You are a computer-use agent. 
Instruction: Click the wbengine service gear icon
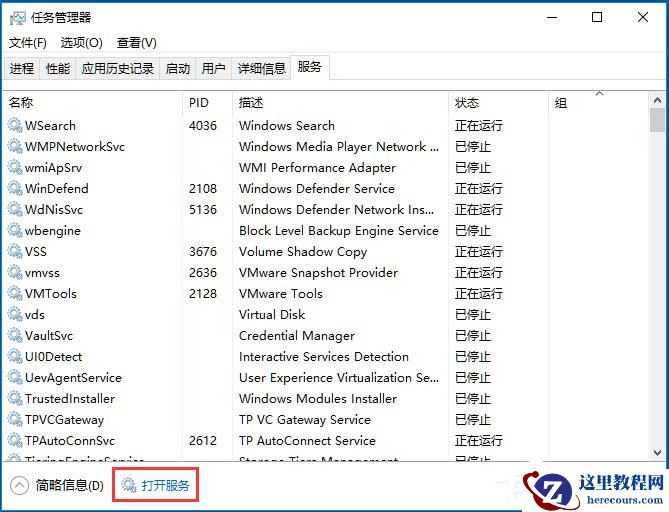[x=15, y=230]
